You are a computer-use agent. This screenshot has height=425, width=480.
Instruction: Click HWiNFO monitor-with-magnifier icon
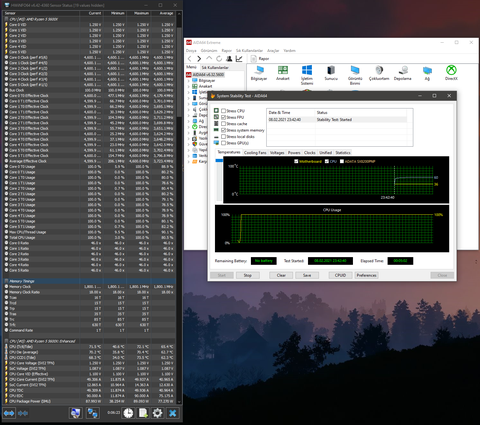[x=76, y=413]
